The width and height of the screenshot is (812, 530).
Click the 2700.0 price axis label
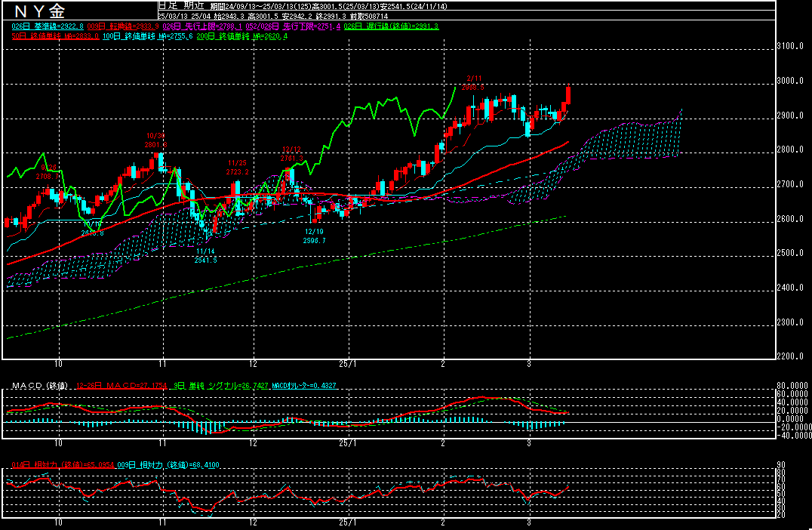790,184
